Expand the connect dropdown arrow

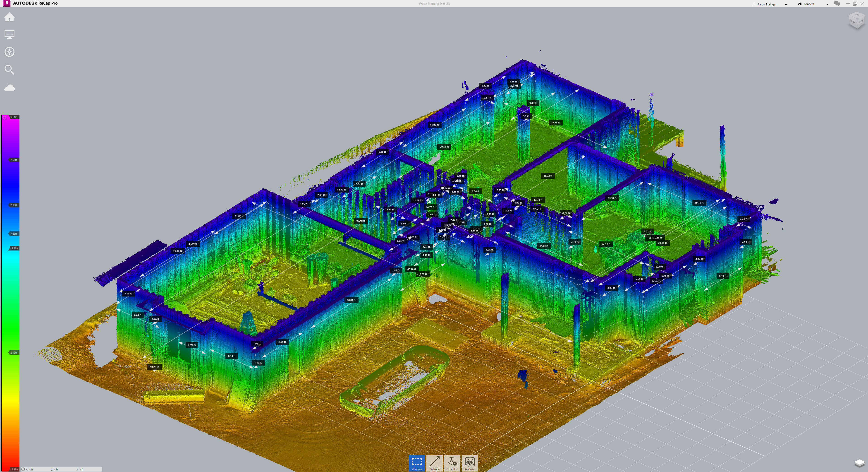(x=827, y=4)
